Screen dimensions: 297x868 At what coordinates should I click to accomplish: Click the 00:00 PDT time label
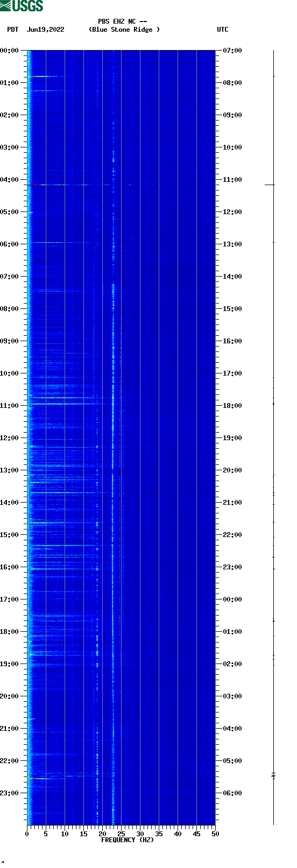pyautogui.click(x=9, y=51)
